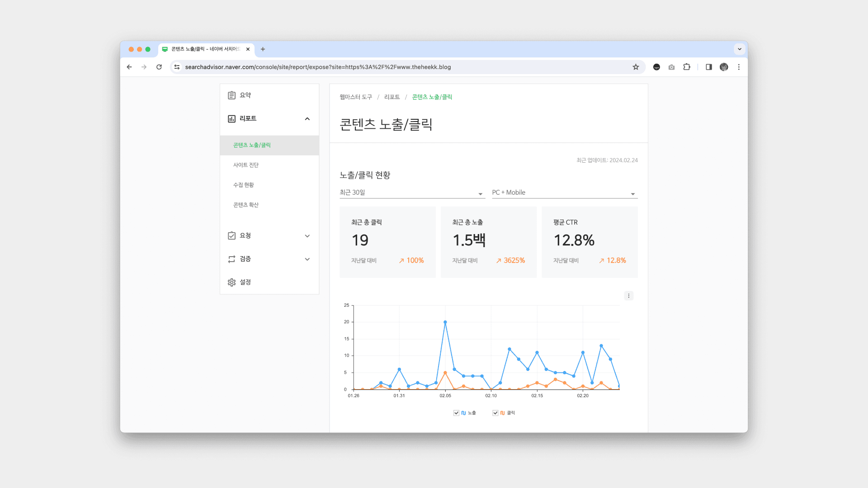
Task: Click the 검증 sync arrows icon
Action: (x=232, y=259)
